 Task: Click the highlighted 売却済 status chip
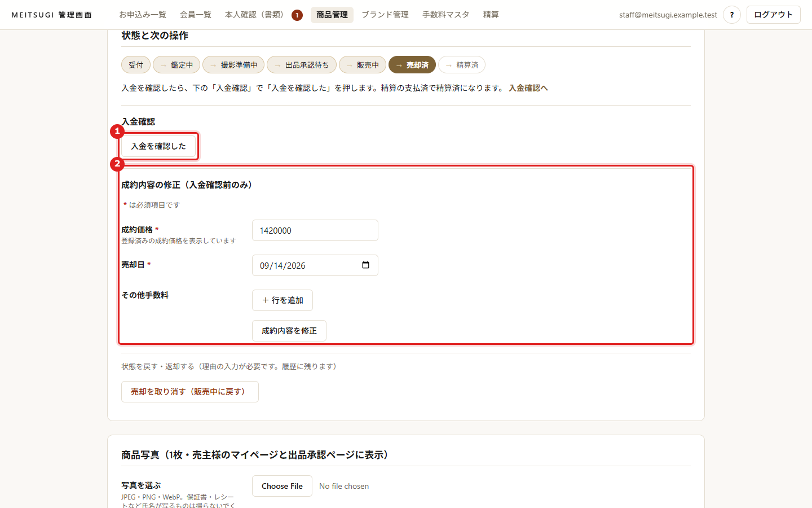coord(412,65)
